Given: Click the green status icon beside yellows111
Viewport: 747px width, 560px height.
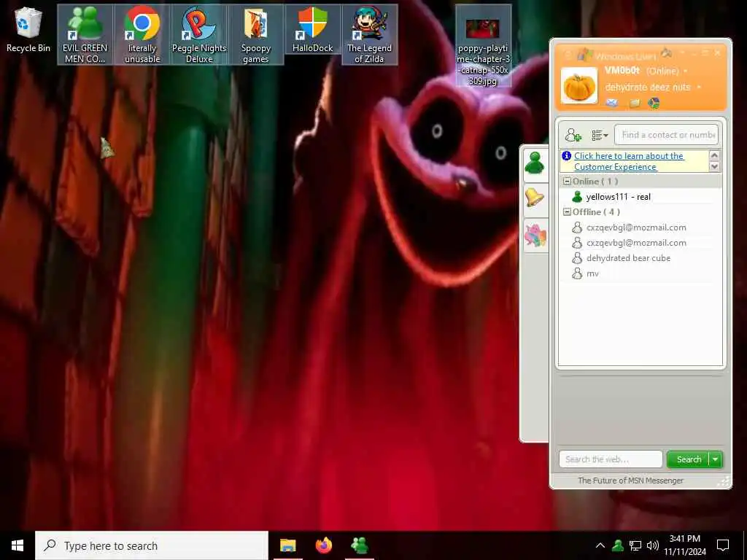Looking at the screenshot, I should tap(577, 197).
